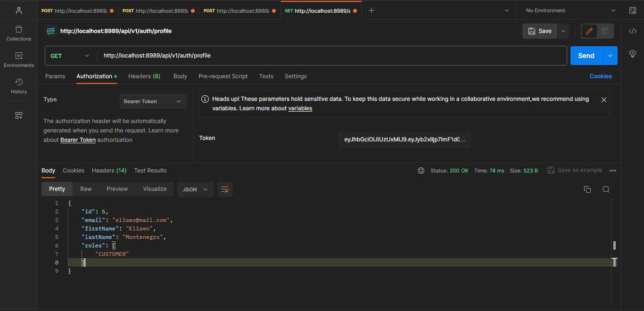Switch to the Pre-request Script tab
This screenshot has height=311, width=644.
pyautogui.click(x=223, y=76)
